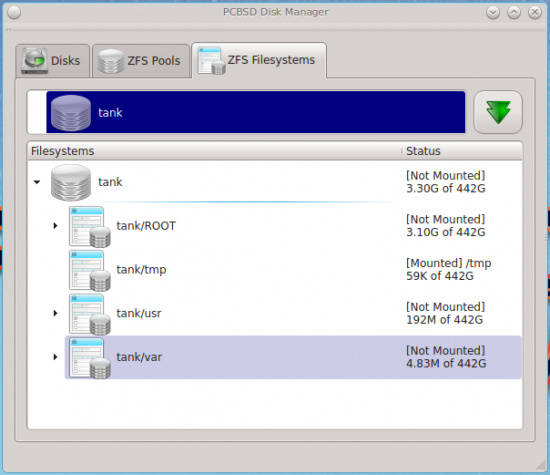Expand the tank/ROOT filesystem
Screen dimensions: 550x475
(55, 226)
